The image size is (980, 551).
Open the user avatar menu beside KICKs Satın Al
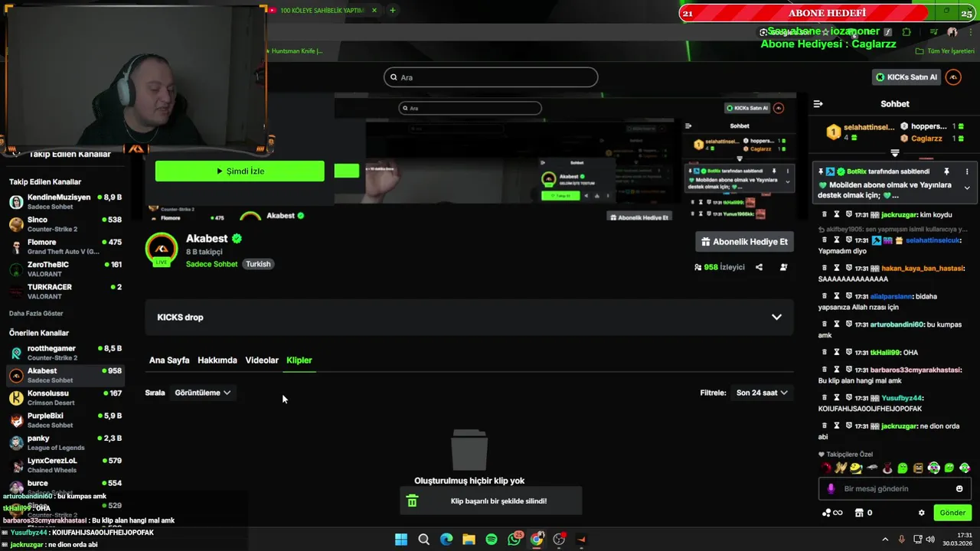coord(953,77)
